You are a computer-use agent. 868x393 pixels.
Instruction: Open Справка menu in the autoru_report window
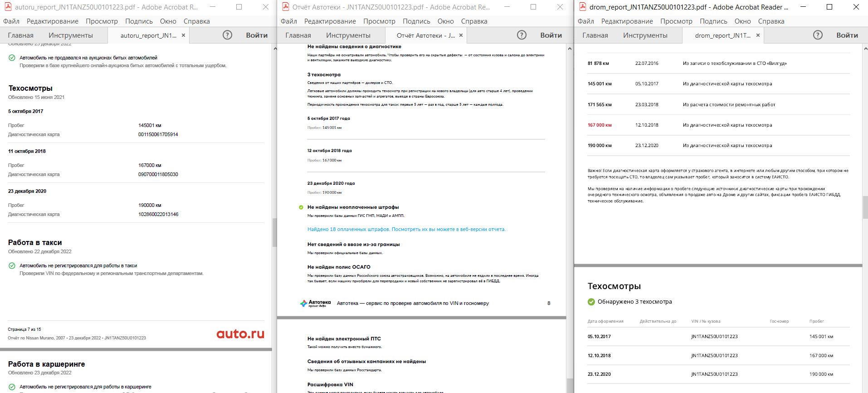click(197, 21)
